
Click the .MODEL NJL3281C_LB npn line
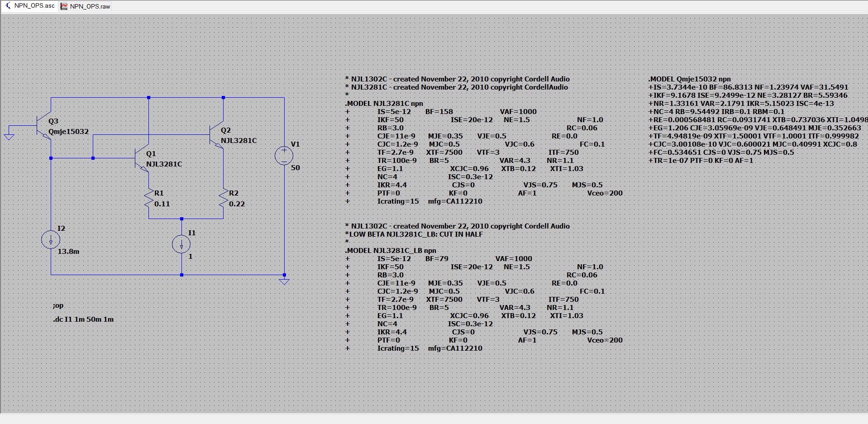[391, 251]
